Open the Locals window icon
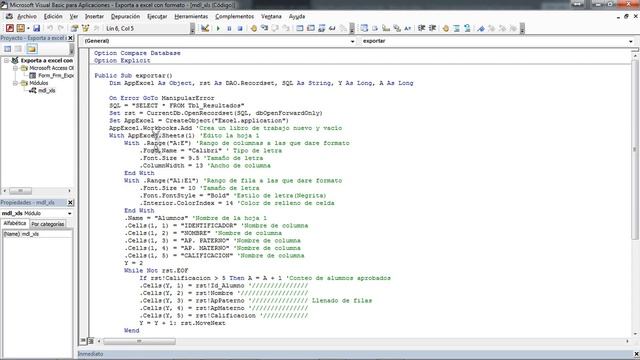Image resolution: width=640 pixels, height=360 pixels. [300, 28]
